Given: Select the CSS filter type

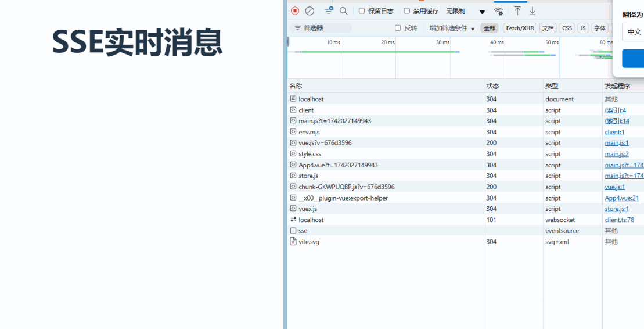Looking at the screenshot, I should click(567, 28).
